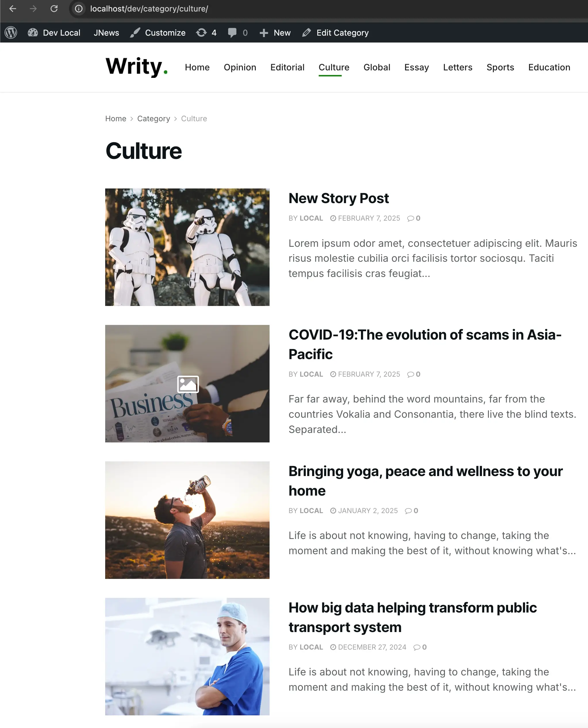Open the New Story Post headline
Screen dimensions: 588x728
[x=338, y=199]
